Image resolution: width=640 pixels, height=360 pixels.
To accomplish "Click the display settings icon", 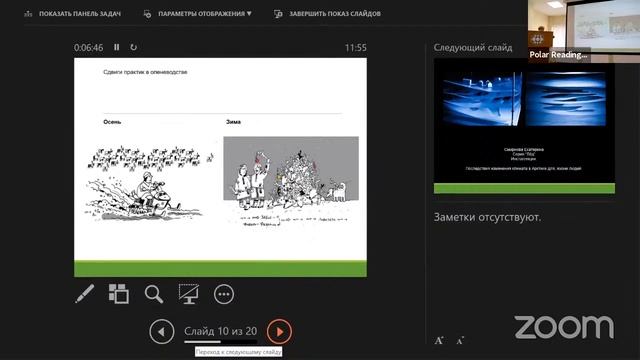I will click(147, 14).
